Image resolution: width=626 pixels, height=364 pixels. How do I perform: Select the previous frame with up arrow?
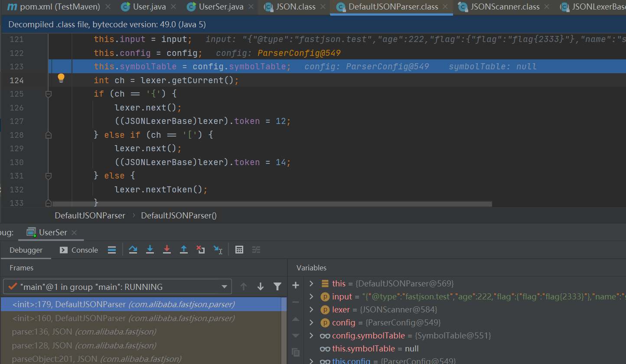[244, 286]
